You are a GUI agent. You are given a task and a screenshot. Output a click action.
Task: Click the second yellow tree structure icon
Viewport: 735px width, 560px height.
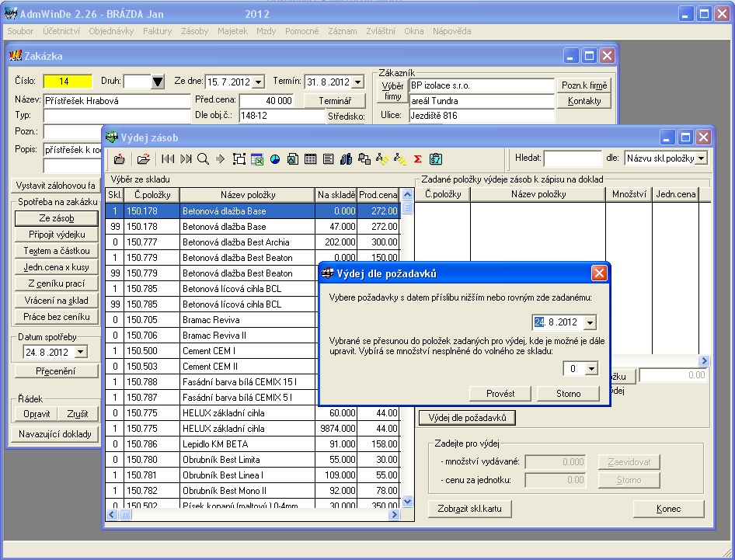click(x=400, y=159)
